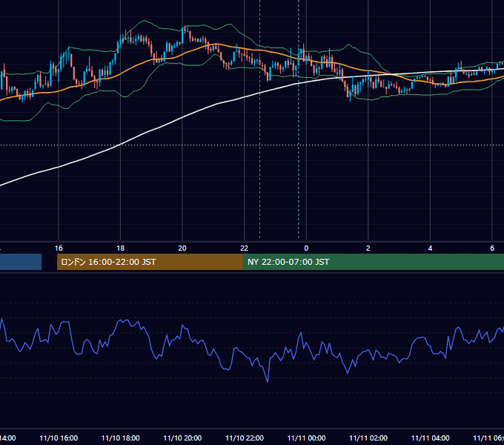Image resolution: width=504 pixels, height=445 pixels.
Task: Click the ロンドン 16:00-22:00 JST session band
Action: 150,262
